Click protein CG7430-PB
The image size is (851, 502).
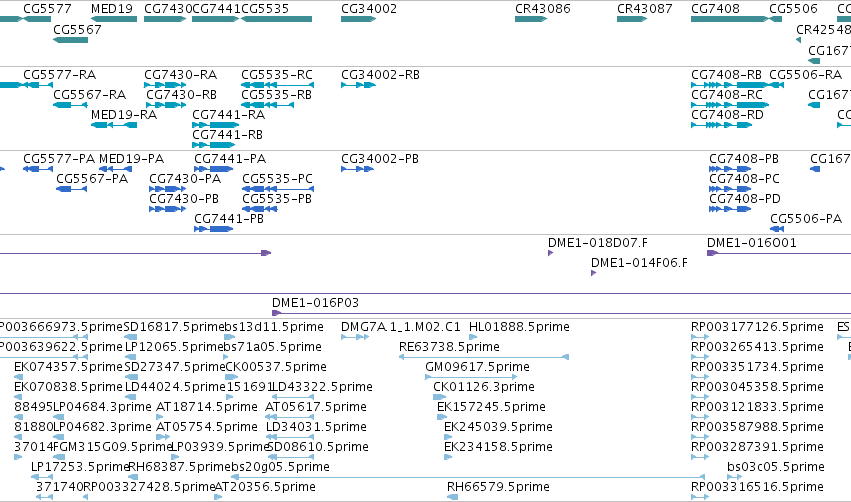pyautogui.click(x=167, y=209)
